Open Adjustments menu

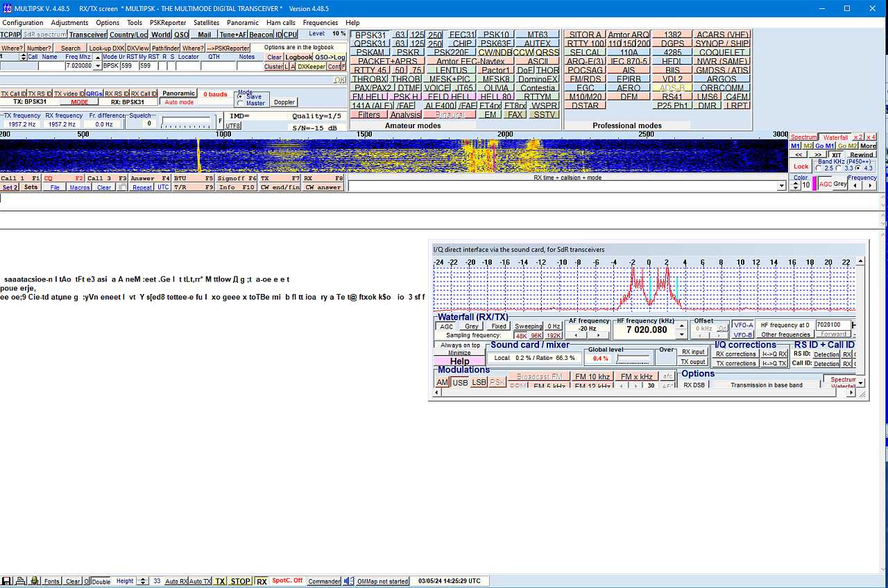pos(69,23)
